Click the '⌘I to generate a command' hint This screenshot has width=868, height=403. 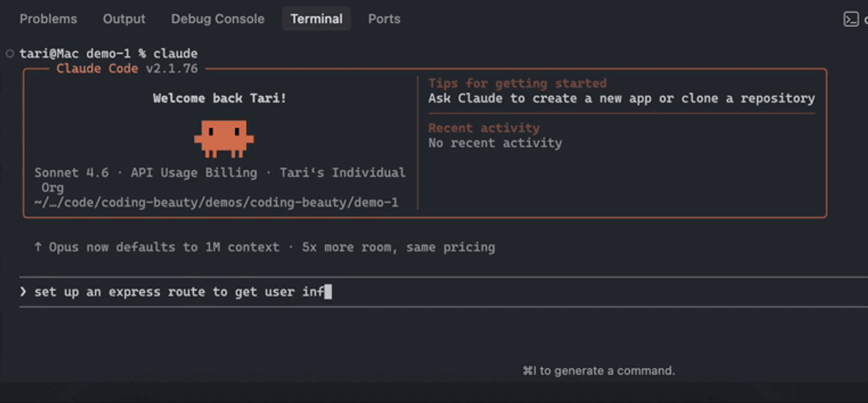[x=598, y=370]
